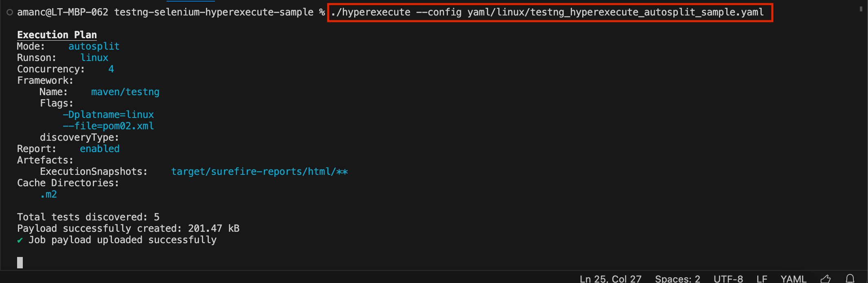Image resolution: width=868 pixels, height=283 pixels.
Task: Click the "Mode:" label
Action: (x=31, y=46)
